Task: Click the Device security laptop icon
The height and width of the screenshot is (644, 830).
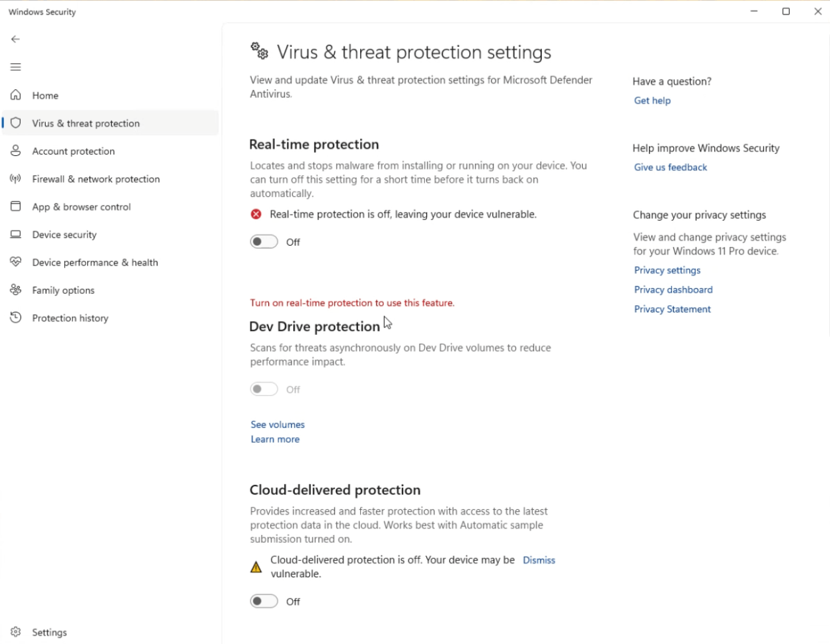Action: (x=16, y=234)
